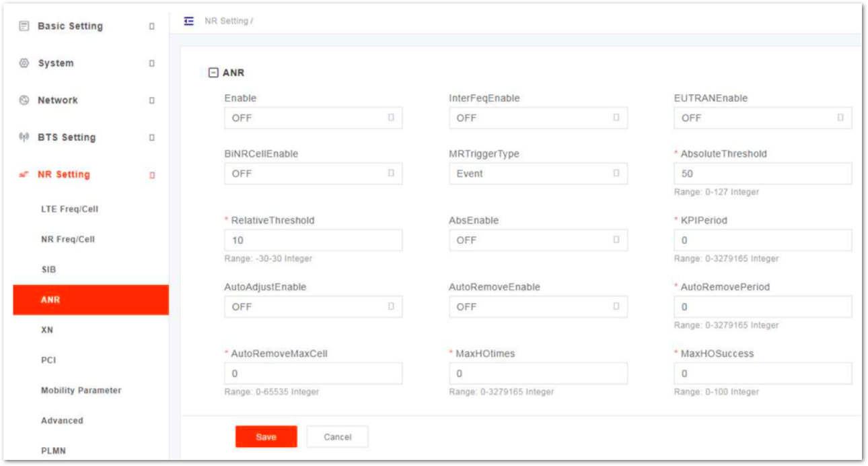Edit the AutoRemoveMaxCell field

(314, 374)
